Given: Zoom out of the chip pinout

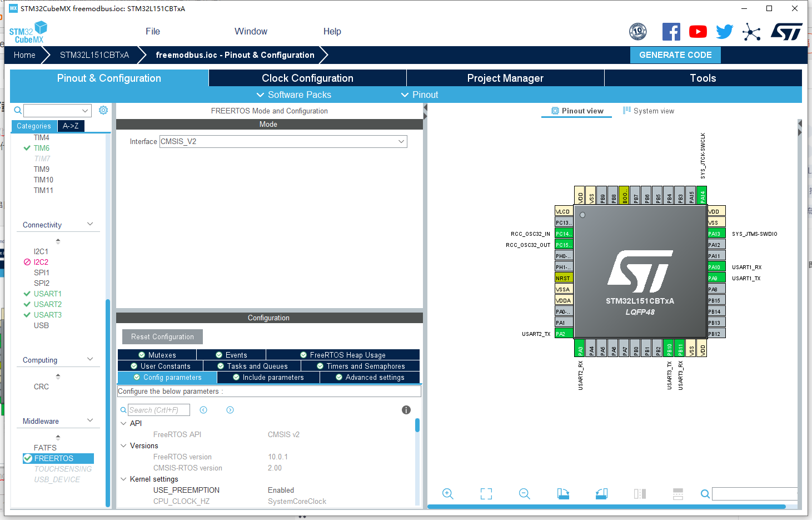Looking at the screenshot, I should (x=524, y=493).
